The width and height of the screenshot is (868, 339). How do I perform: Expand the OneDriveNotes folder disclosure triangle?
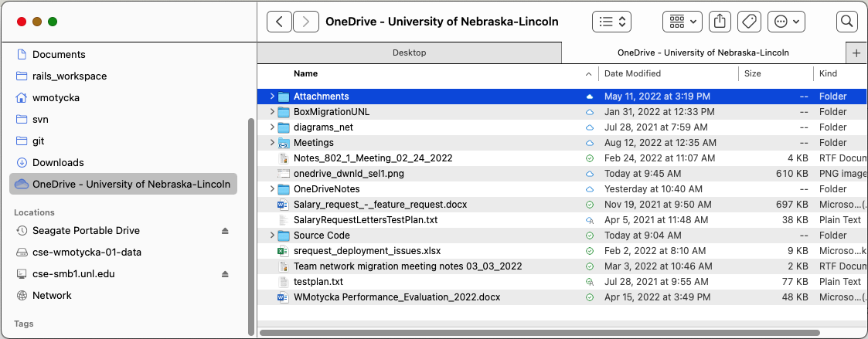pyautogui.click(x=272, y=189)
